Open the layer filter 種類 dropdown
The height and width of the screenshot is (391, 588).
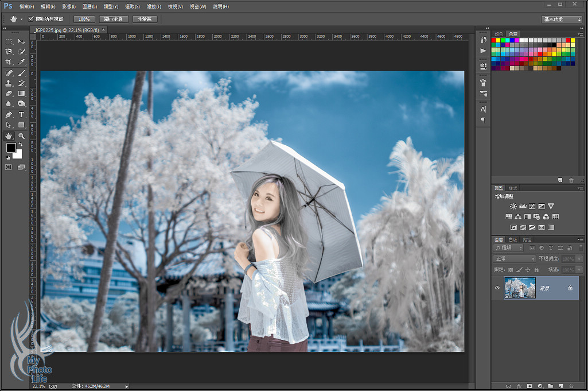pos(509,248)
